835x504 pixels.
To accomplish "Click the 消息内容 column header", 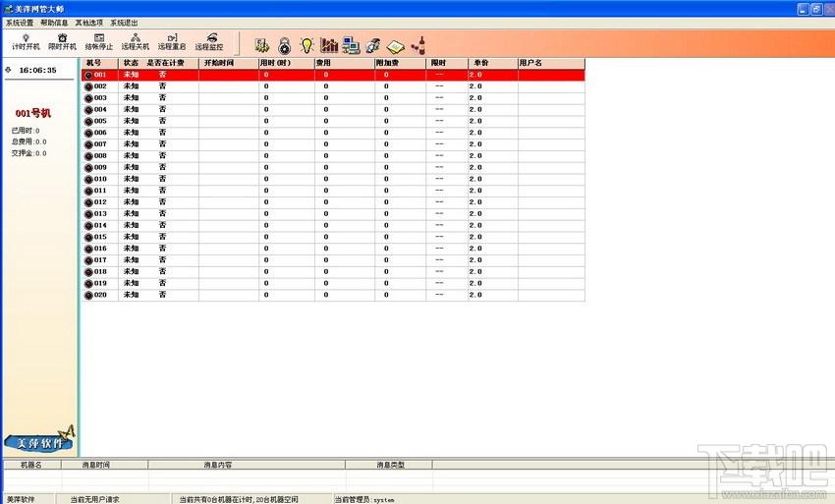I will [218, 465].
